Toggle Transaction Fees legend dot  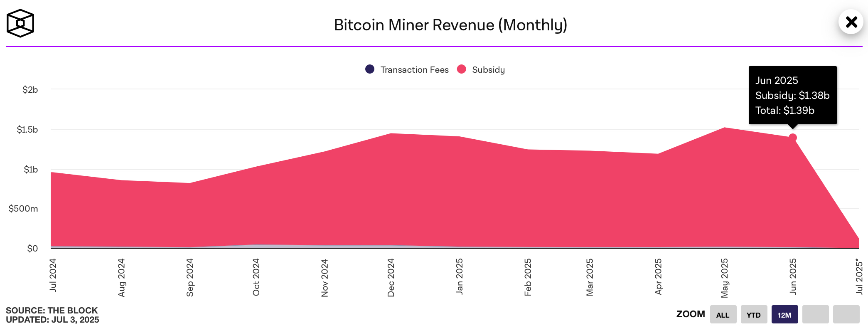(369, 69)
